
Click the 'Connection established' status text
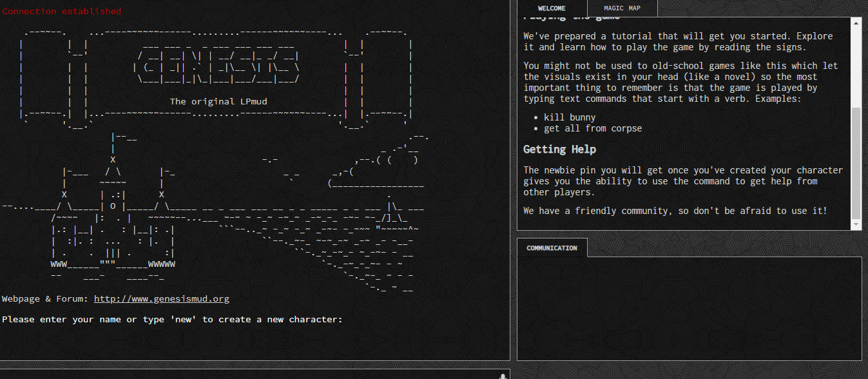61,11
